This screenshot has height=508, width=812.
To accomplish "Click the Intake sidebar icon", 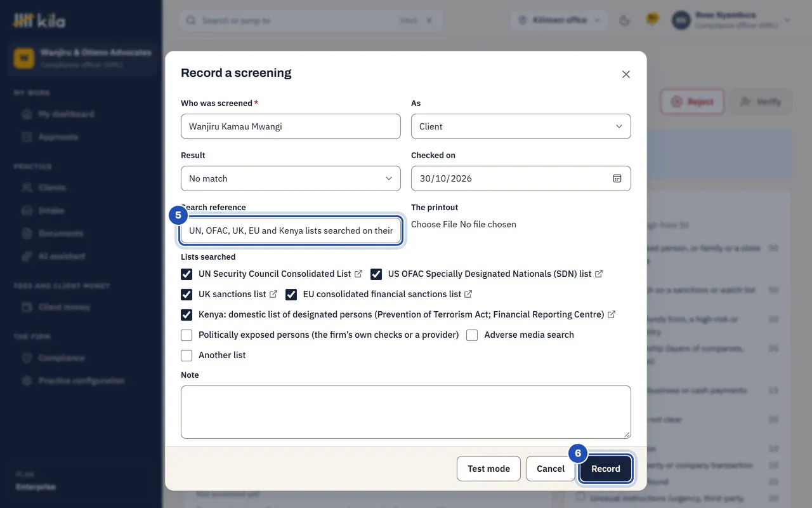I will [x=27, y=211].
